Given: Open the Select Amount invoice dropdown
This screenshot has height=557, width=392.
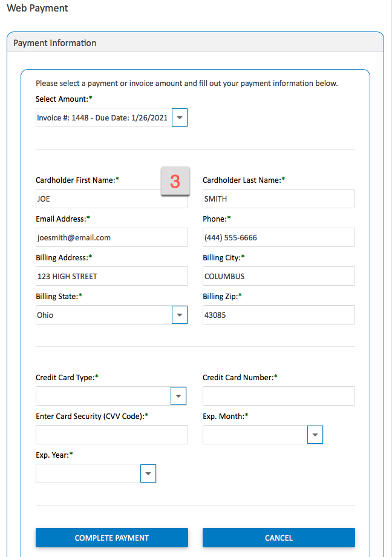Looking at the screenshot, I should [x=103, y=117].
